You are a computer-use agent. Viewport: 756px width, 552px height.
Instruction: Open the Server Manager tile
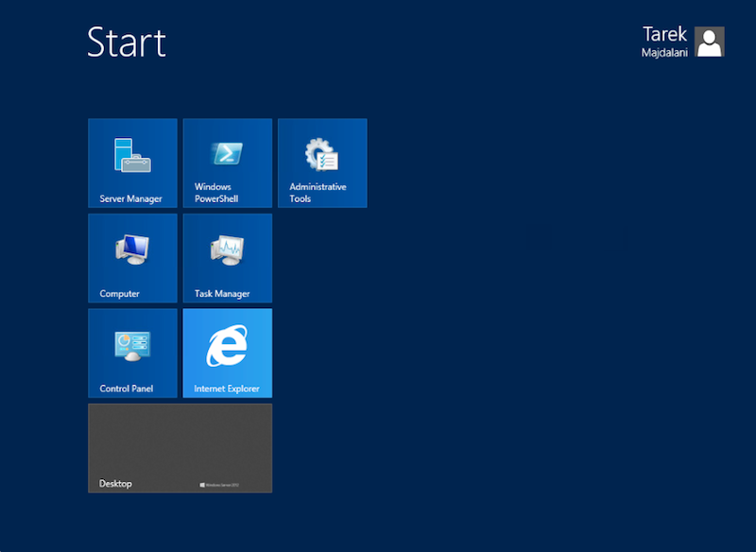point(132,163)
